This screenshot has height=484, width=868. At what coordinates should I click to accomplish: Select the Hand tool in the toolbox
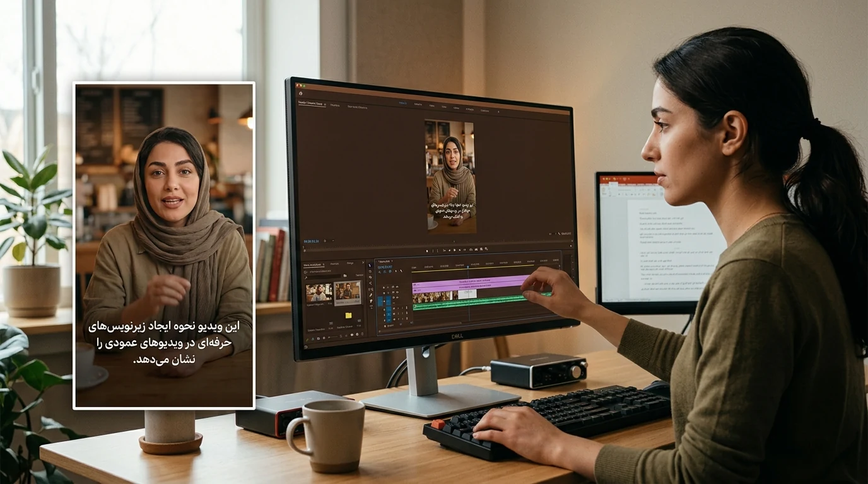[371, 301]
